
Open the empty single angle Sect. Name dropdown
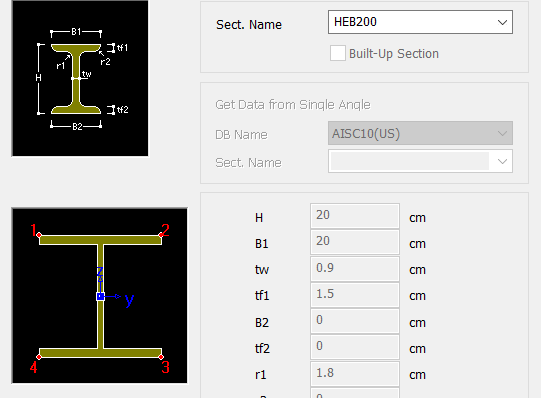(420, 161)
